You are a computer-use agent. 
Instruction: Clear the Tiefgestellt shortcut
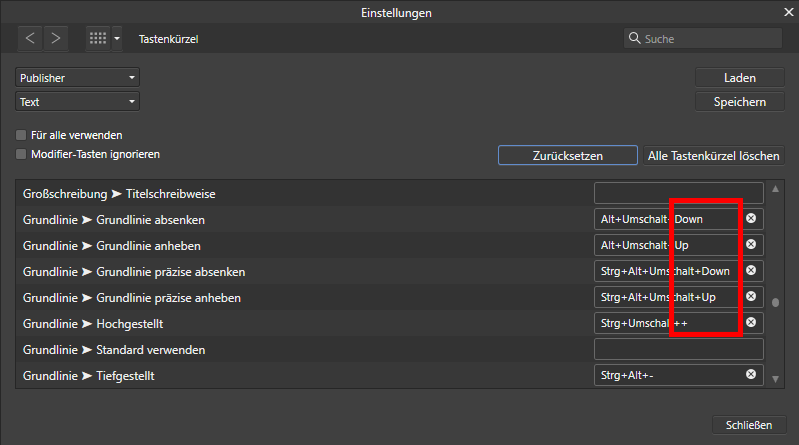pos(751,375)
